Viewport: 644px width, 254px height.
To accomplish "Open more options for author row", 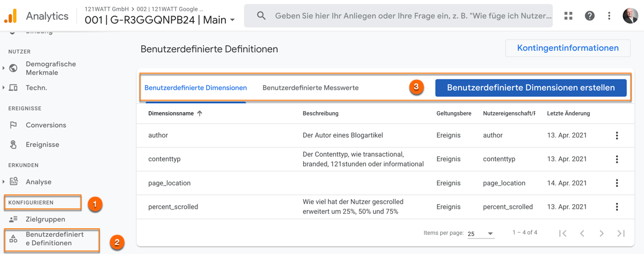I will tap(617, 135).
